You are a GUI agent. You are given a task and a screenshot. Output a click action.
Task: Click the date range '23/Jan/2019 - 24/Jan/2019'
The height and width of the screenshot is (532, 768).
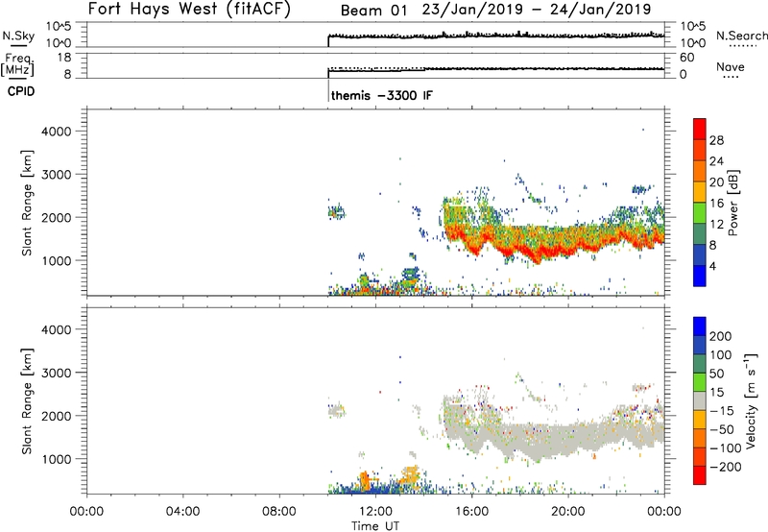point(537,10)
